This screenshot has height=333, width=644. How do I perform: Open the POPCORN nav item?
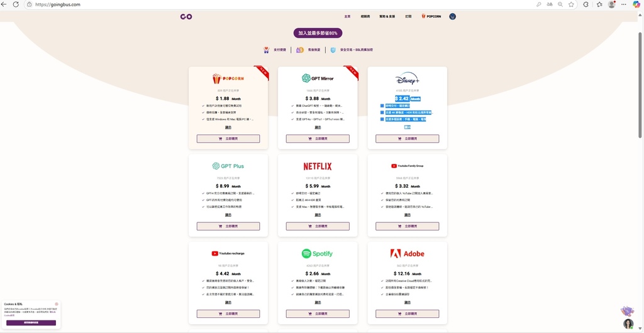431,16
